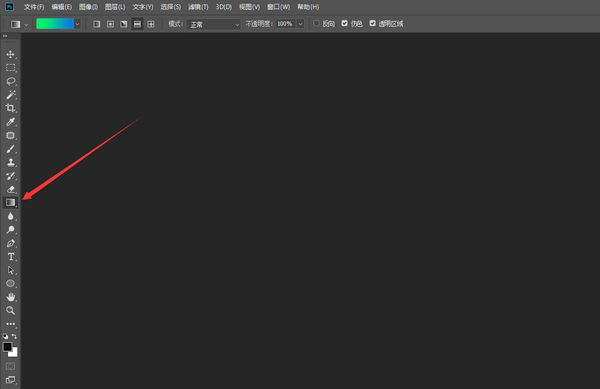Viewport: 600px width, 389px height.
Task: Pick the Magic Wand tool
Action: [10, 94]
